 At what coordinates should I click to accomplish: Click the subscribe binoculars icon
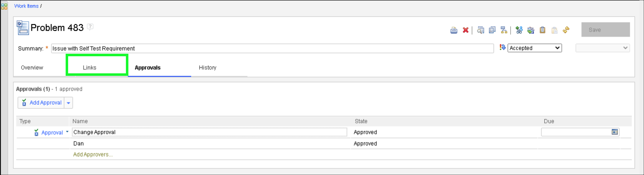[519, 30]
